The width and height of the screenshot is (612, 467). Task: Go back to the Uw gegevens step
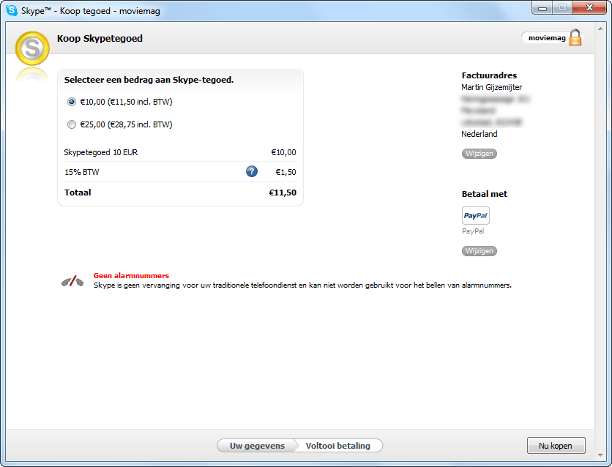click(x=257, y=446)
